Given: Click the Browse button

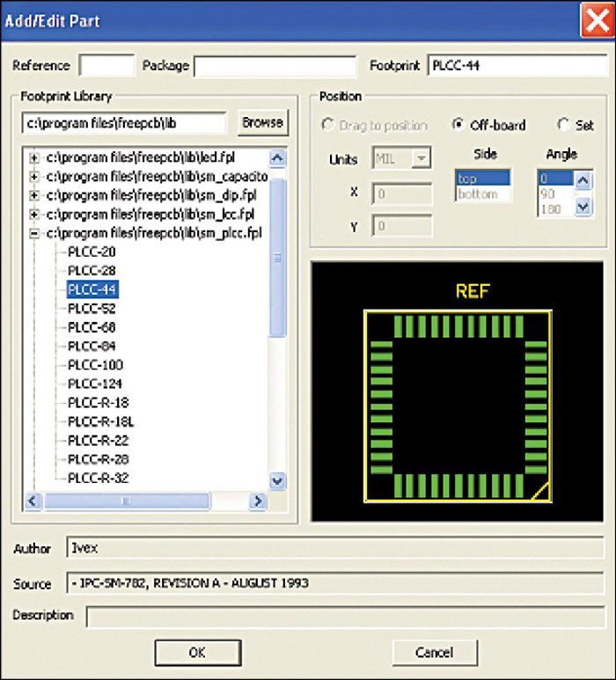Looking at the screenshot, I should (262, 122).
